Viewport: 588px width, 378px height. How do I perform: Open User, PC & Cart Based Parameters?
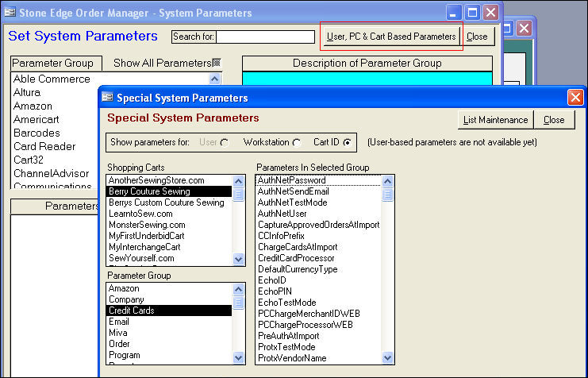click(x=391, y=37)
